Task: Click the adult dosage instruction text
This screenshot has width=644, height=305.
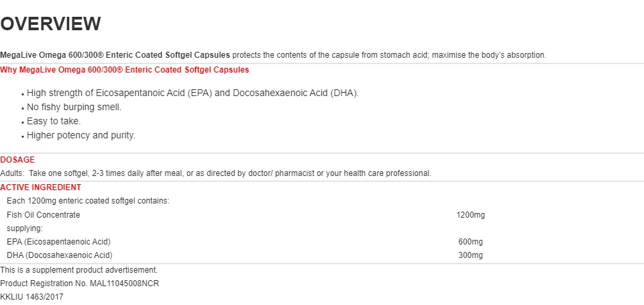Action: (x=215, y=173)
